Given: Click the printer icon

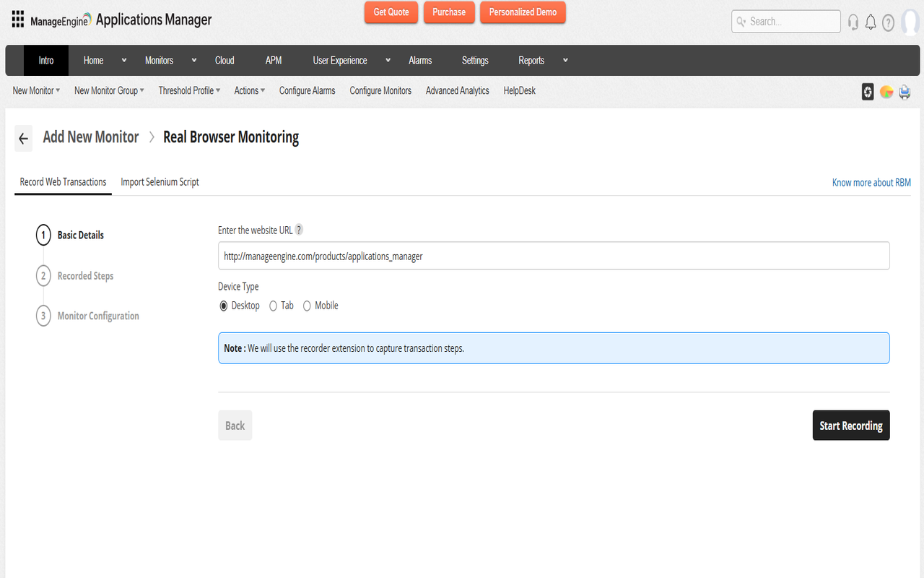Looking at the screenshot, I should click(x=905, y=92).
